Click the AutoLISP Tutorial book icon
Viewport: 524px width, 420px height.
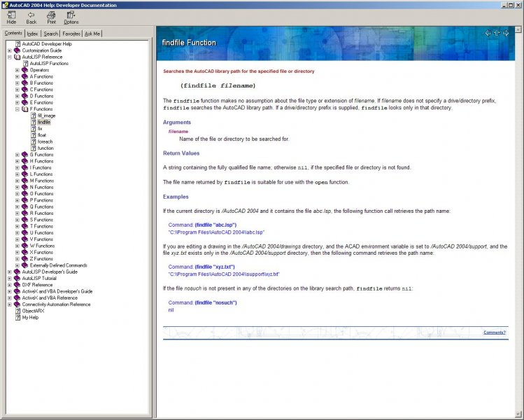pos(17,278)
